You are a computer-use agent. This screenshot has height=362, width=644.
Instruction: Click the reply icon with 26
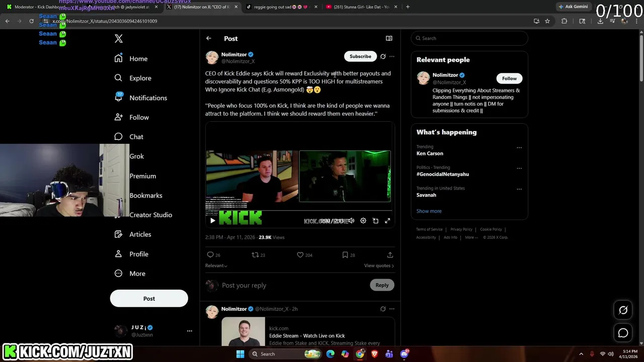click(210, 255)
